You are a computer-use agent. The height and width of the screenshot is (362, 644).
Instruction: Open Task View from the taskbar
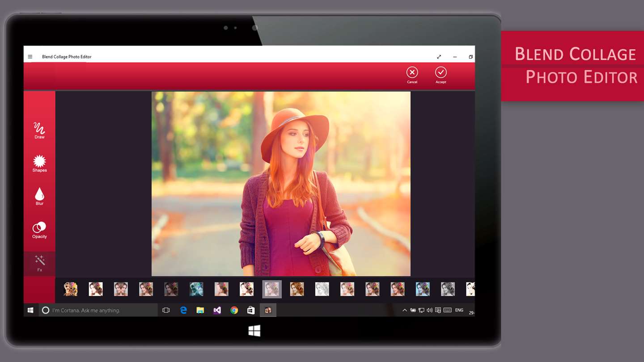[x=166, y=310]
